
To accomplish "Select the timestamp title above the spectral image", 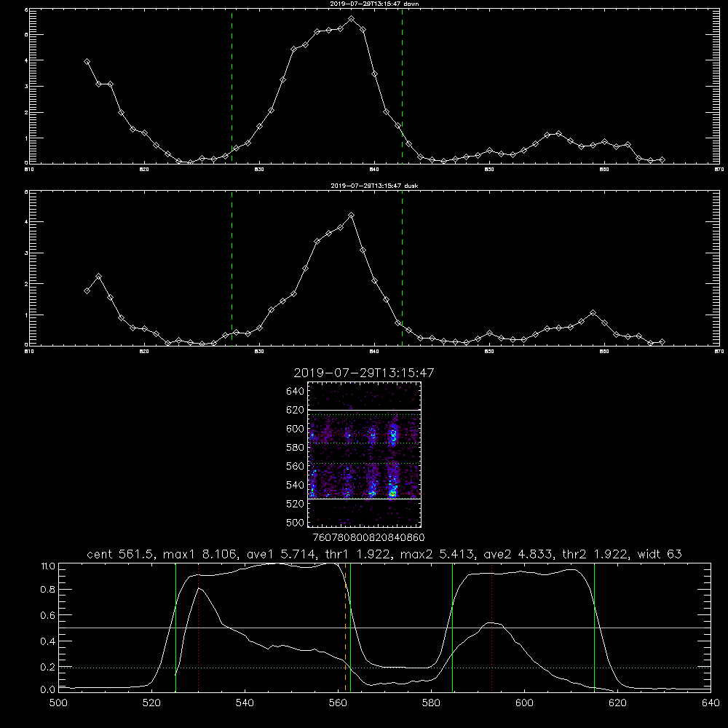I will pyautogui.click(x=364, y=373).
